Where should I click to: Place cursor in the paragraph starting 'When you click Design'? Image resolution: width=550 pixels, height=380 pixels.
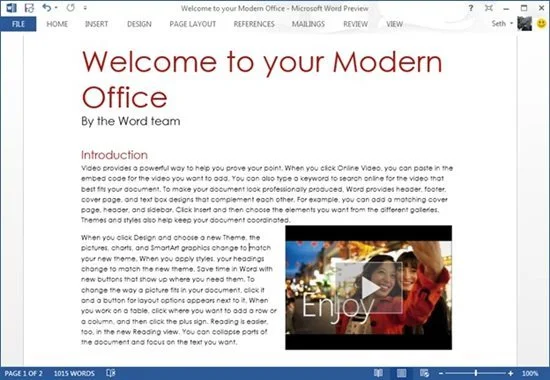tap(179, 289)
